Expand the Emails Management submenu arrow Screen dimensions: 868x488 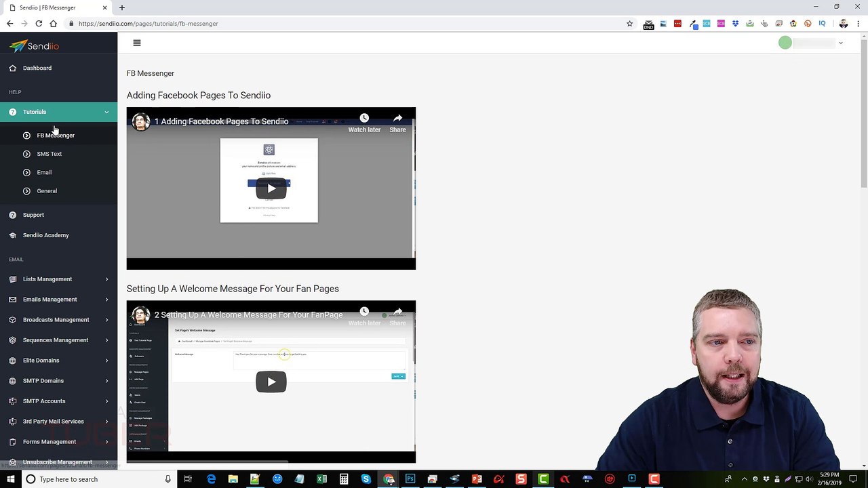pos(106,300)
